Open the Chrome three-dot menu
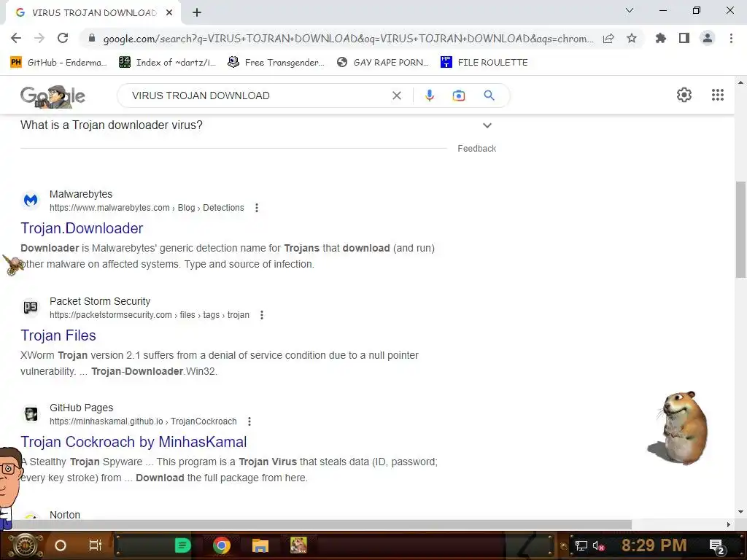This screenshot has height=560, width=747. click(731, 38)
